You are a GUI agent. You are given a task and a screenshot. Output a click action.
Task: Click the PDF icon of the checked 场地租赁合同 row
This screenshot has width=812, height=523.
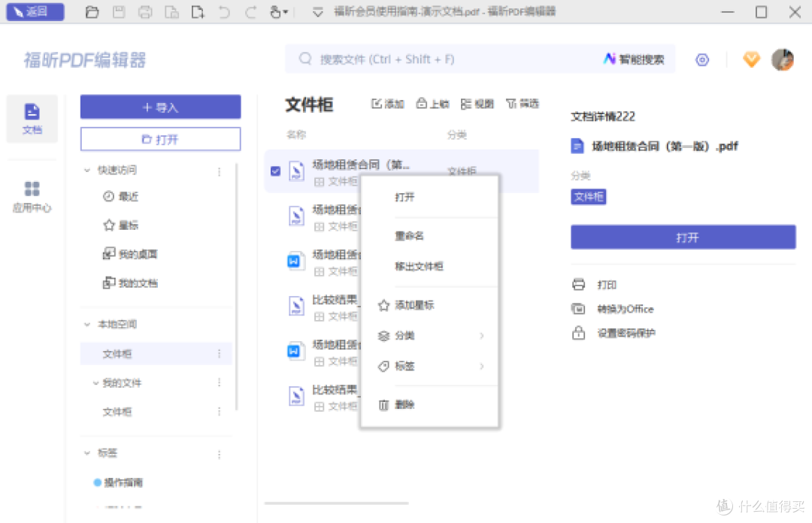[296, 171]
